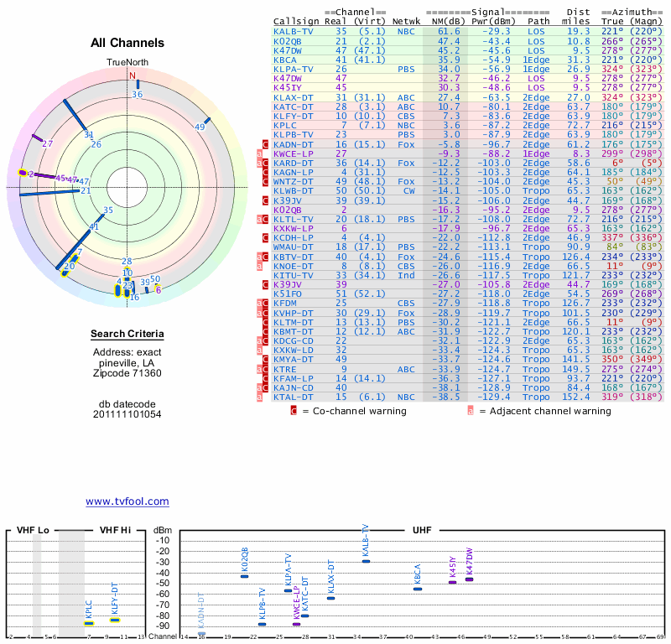Click the KLFY-DT marker in the VHF Hi chart
The width and height of the screenshot is (671, 644).
116,621
